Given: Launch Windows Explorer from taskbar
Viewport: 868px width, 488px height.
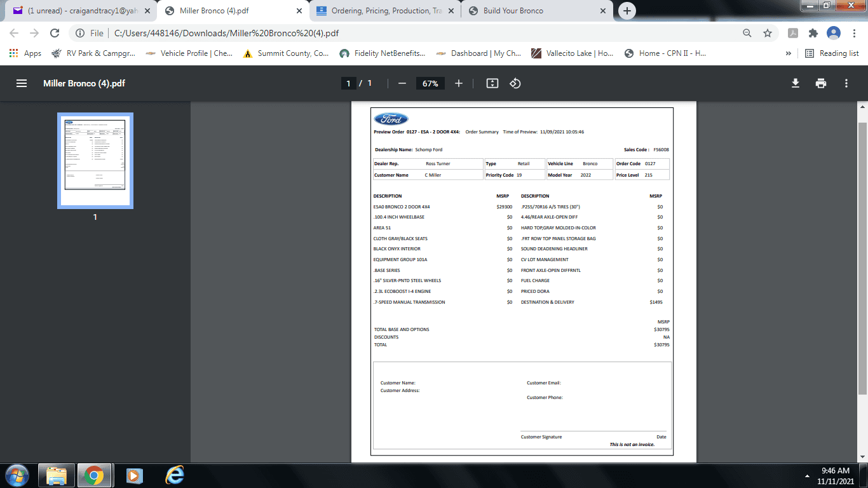Looking at the screenshot, I should coord(57,475).
